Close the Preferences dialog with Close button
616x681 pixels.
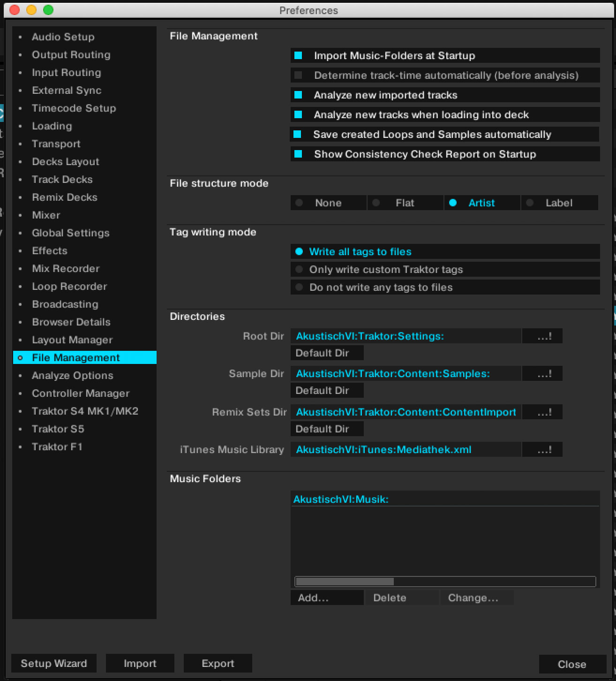coord(572,665)
